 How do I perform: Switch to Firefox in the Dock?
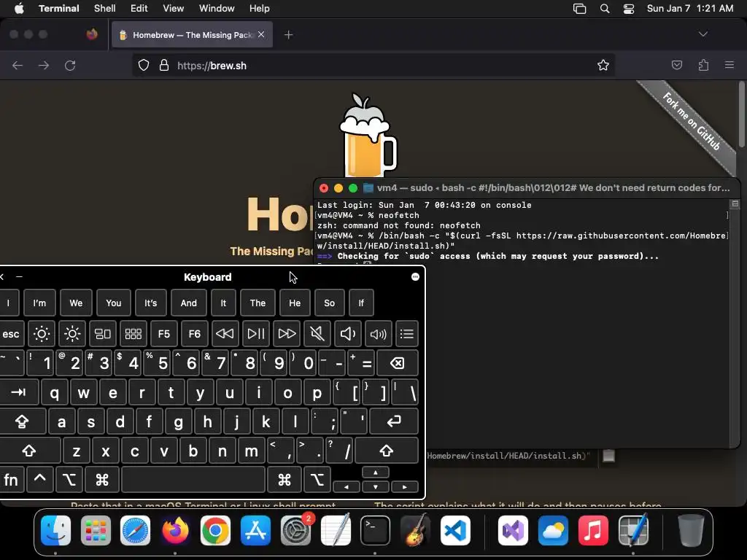175,531
